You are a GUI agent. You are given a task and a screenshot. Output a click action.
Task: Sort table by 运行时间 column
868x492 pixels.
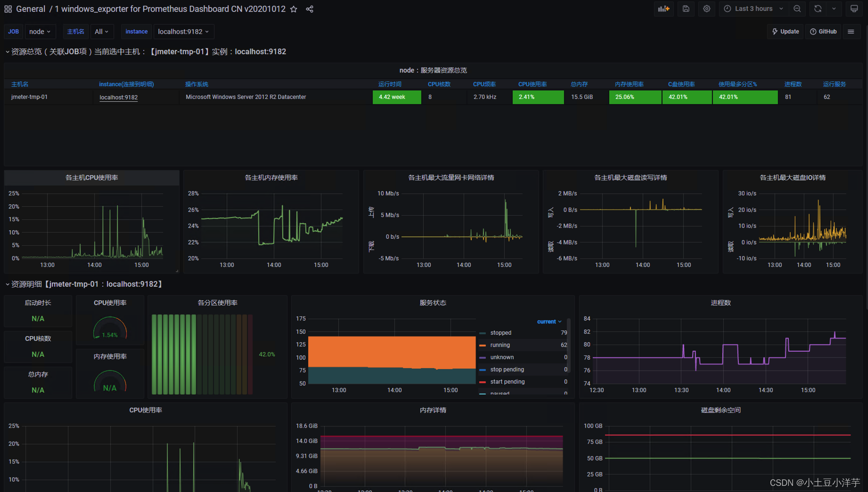click(390, 84)
